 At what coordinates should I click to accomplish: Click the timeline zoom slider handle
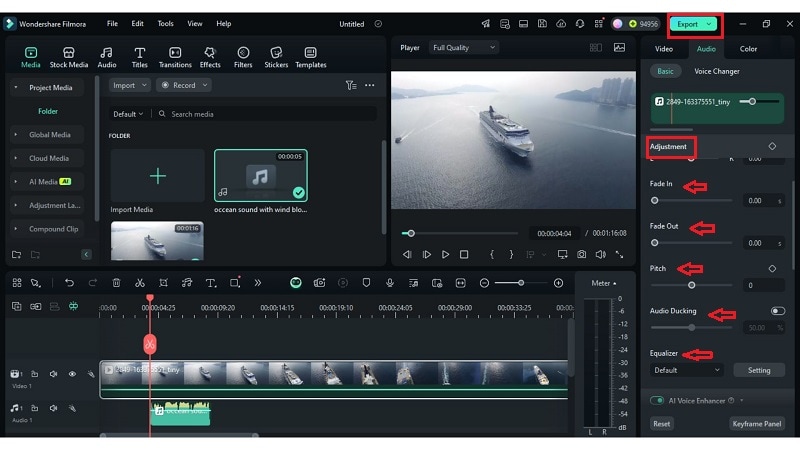(x=521, y=283)
